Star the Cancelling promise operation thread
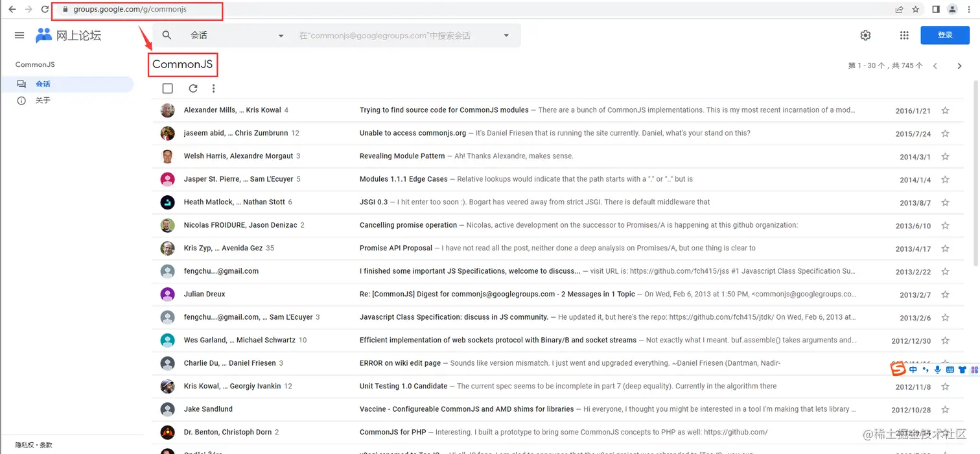Image resolution: width=980 pixels, height=454 pixels. (x=945, y=226)
